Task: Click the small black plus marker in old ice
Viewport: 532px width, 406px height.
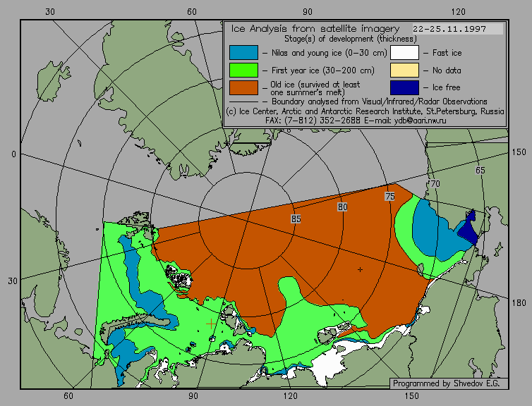Action: coord(360,269)
